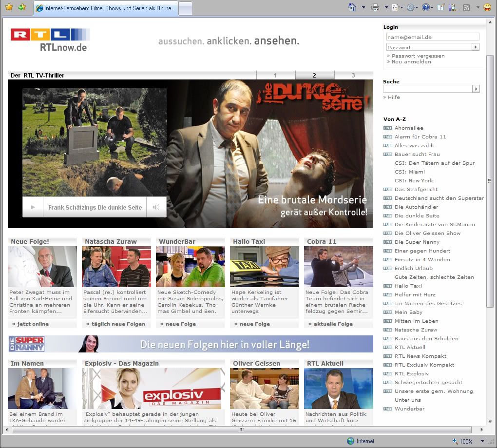
Task: Click the Neu anmelden link
Action: pyautogui.click(x=411, y=62)
